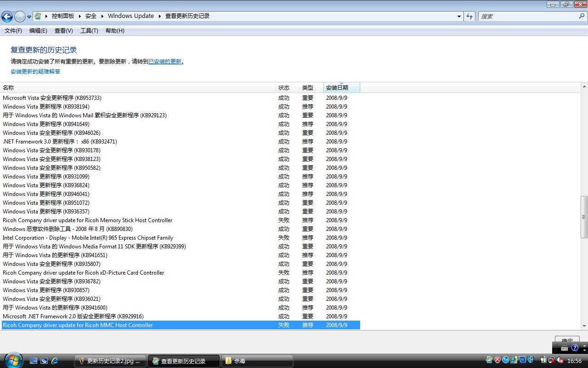The width and height of the screenshot is (588, 368).
Task: Select Microsoft .NET Framework 2.0 (KB929916) row
Action: (x=181, y=316)
